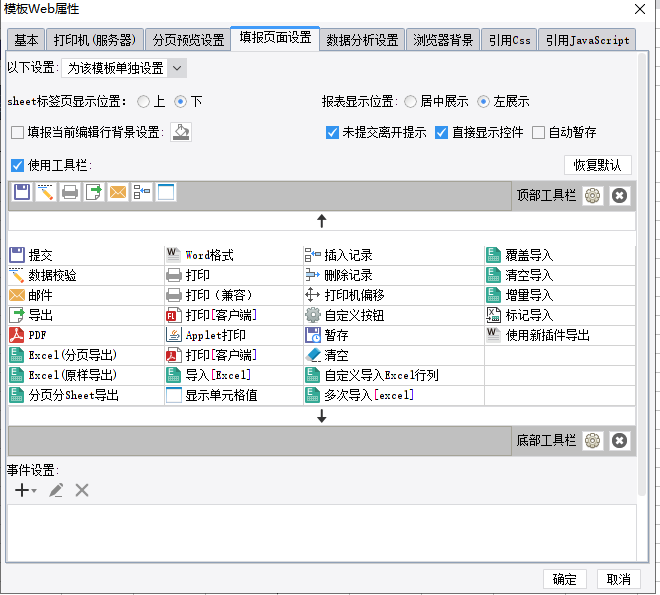Switch to the 基本 tab

[x=26, y=40]
